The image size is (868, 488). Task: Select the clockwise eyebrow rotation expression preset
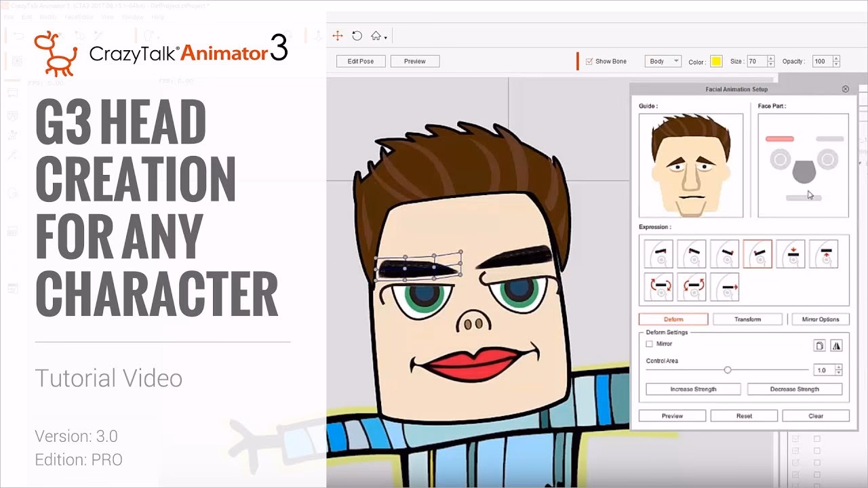(x=658, y=287)
